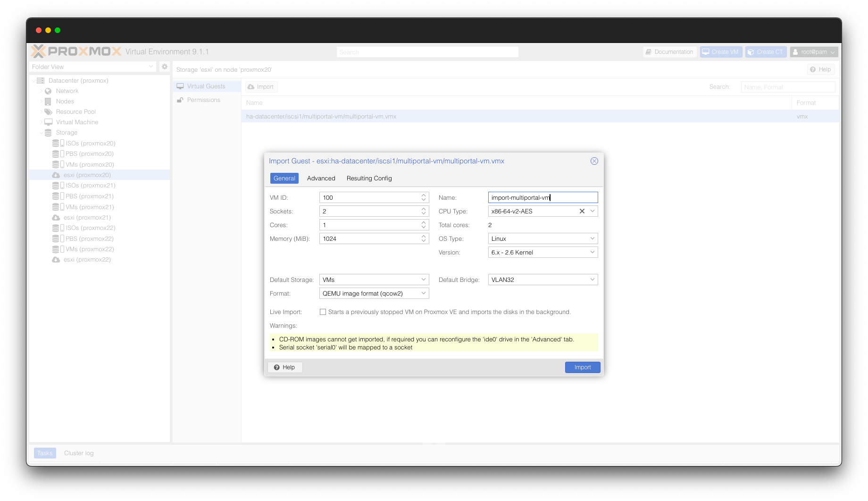This screenshot has height=501, width=868.
Task: Switch to the Advanced tab
Action: point(321,178)
